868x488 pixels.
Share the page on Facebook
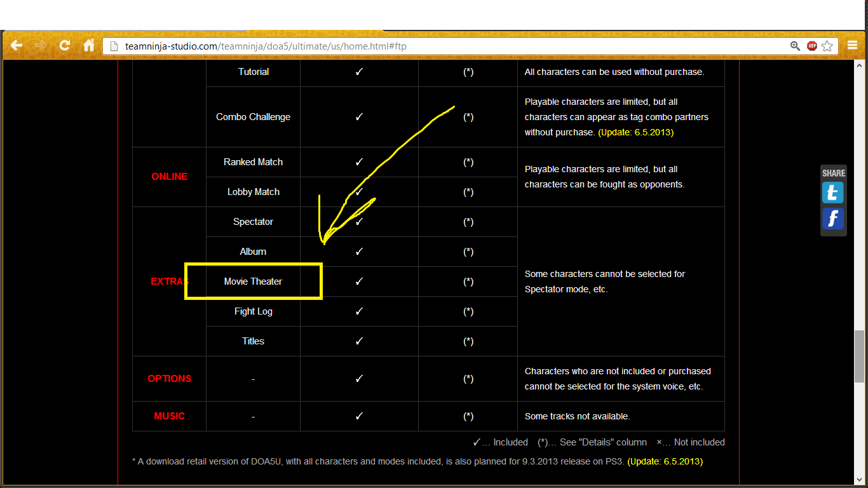click(832, 219)
